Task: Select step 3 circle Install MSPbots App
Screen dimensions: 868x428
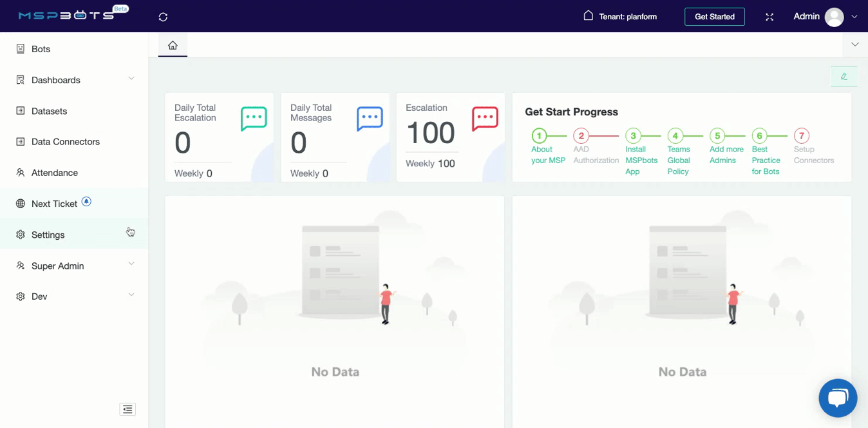Action: 633,136
